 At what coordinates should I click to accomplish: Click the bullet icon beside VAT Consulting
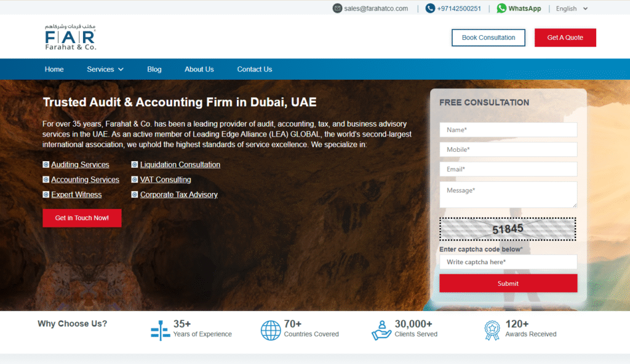pos(135,180)
